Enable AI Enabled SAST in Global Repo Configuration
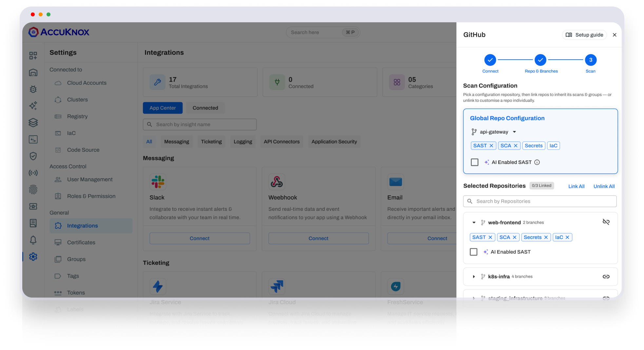Image resolution: width=644 pixels, height=350 pixels. pyautogui.click(x=475, y=162)
